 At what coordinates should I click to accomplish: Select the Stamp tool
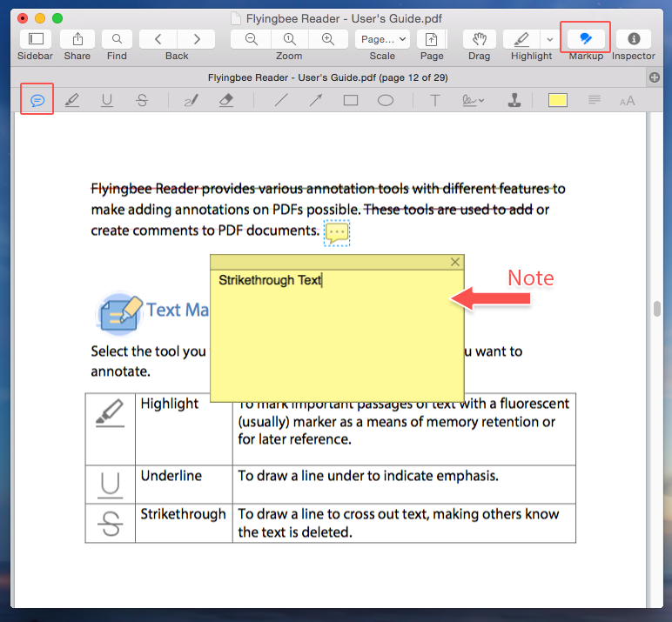pyautogui.click(x=514, y=101)
